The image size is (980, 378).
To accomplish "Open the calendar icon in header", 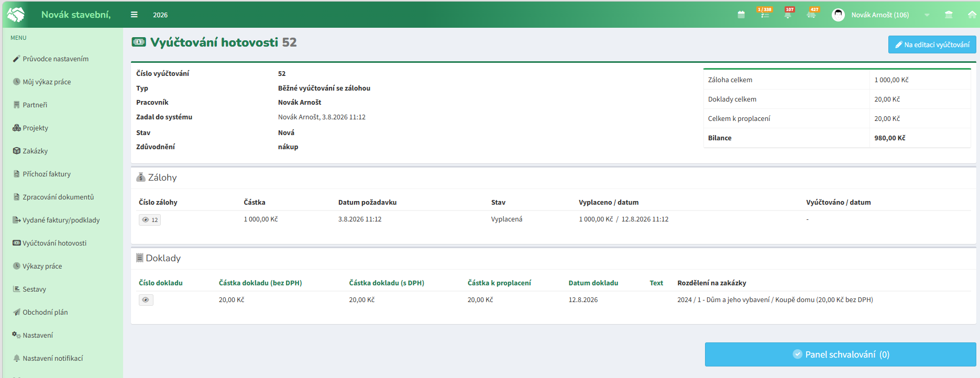I will [741, 15].
